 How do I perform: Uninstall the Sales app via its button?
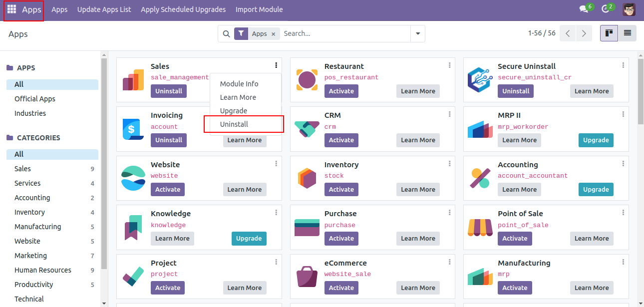tap(169, 91)
